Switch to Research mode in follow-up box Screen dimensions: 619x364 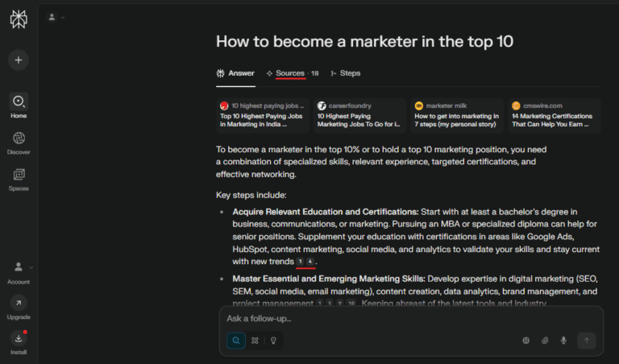click(x=255, y=341)
